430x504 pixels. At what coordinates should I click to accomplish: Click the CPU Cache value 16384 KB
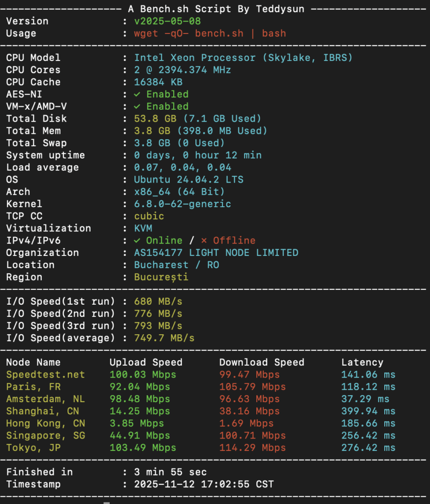[158, 82]
